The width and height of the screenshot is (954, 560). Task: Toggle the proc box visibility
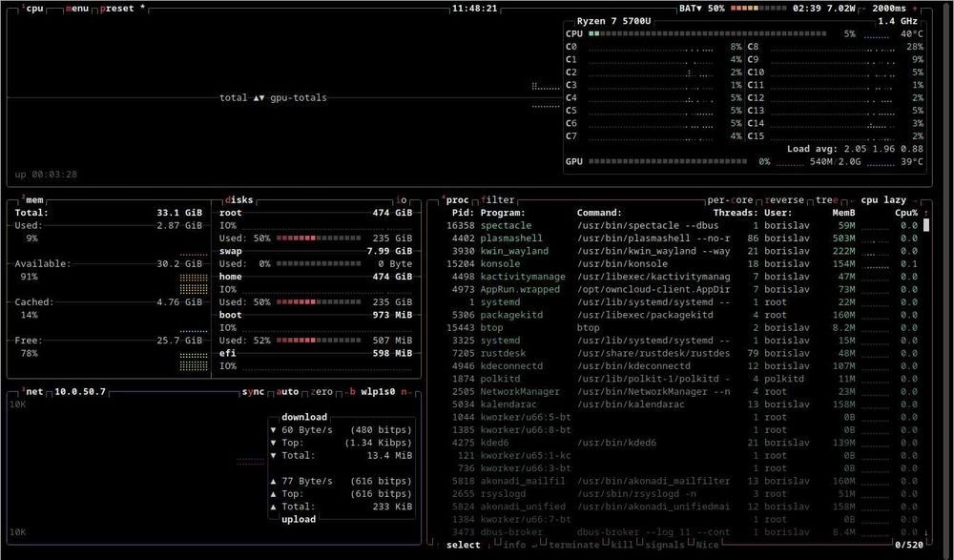455,199
